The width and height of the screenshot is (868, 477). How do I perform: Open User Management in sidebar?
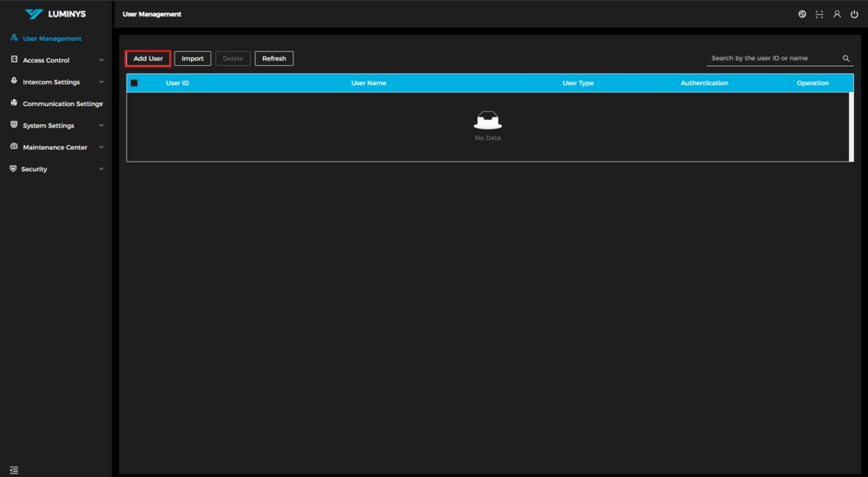[51, 38]
